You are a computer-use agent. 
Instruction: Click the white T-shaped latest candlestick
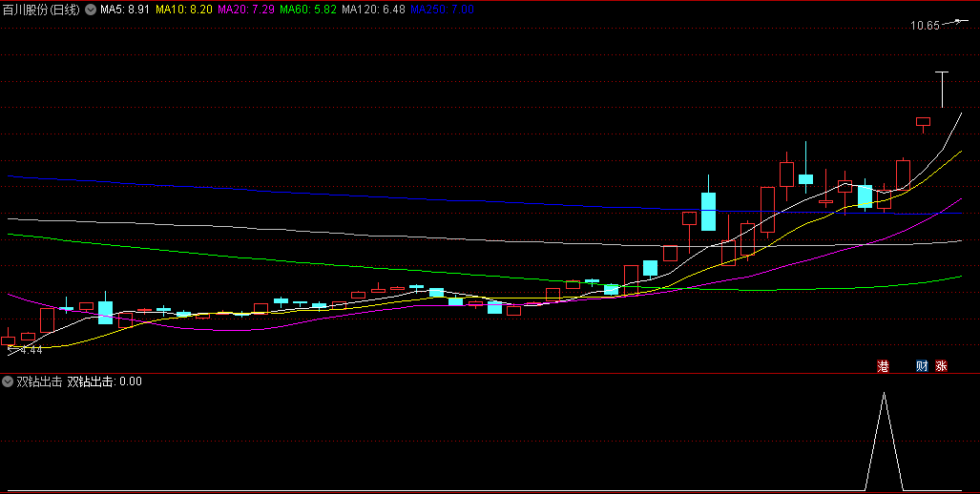(x=942, y=90)
